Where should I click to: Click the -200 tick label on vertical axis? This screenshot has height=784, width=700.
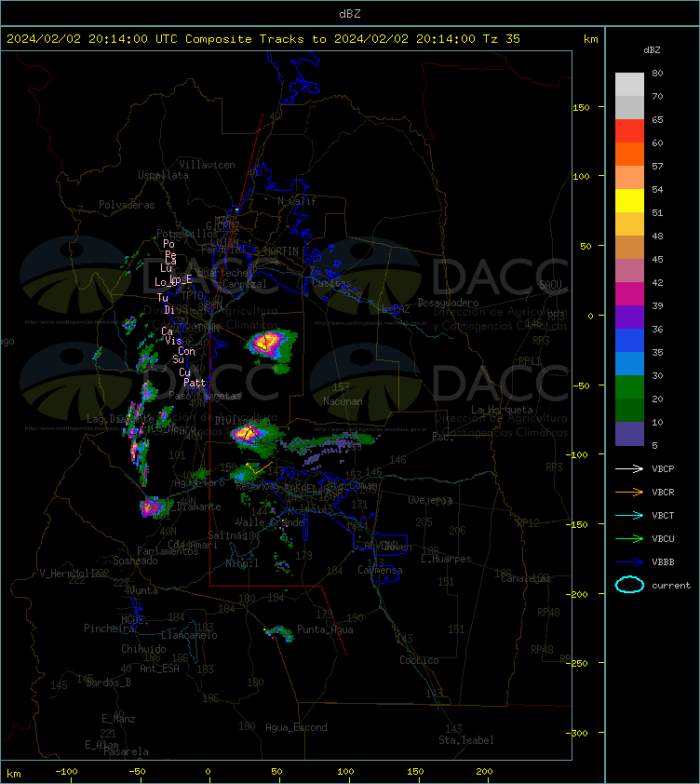(578, 593)
